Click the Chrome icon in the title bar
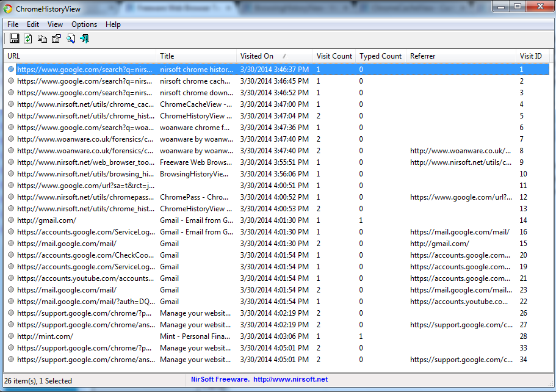 coord(8,8)
